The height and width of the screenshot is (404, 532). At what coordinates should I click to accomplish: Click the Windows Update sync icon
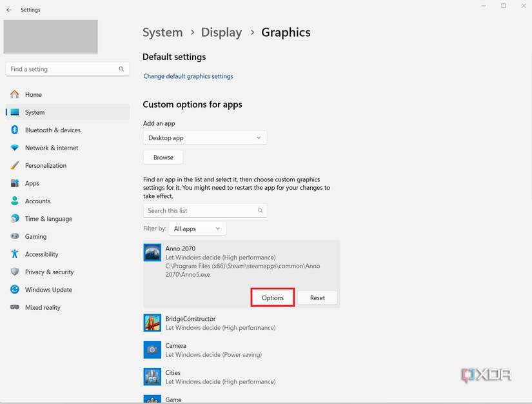(15, 289)
